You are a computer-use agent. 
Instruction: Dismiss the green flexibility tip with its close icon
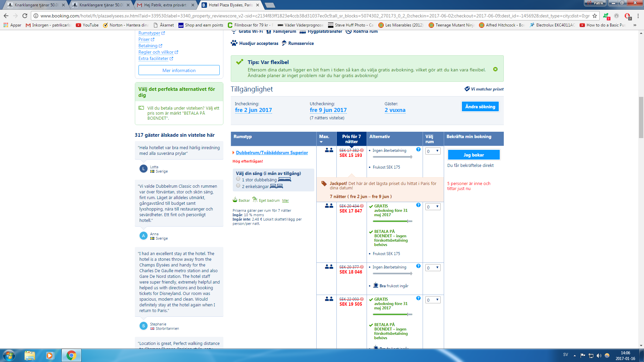(495, 69)
